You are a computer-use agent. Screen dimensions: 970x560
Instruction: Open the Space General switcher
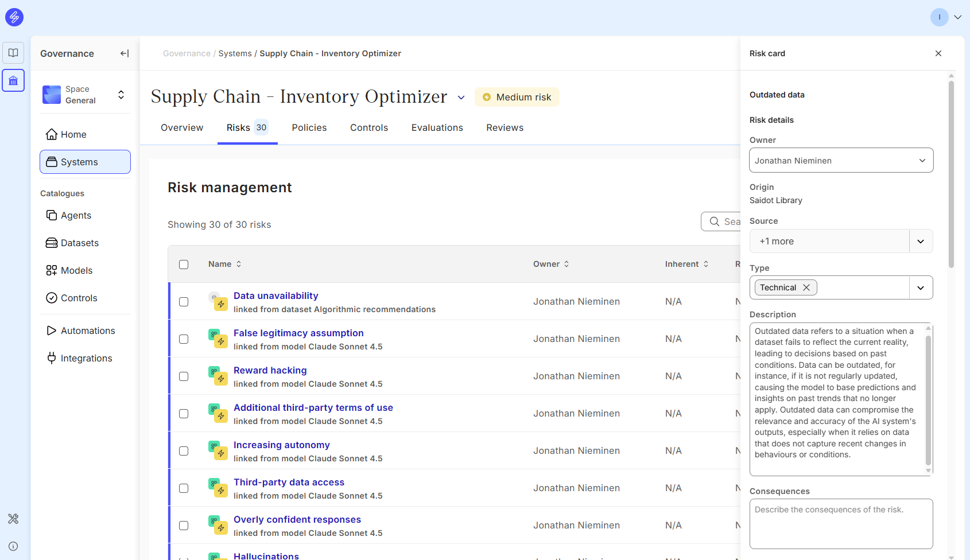(x=85, y=95)
